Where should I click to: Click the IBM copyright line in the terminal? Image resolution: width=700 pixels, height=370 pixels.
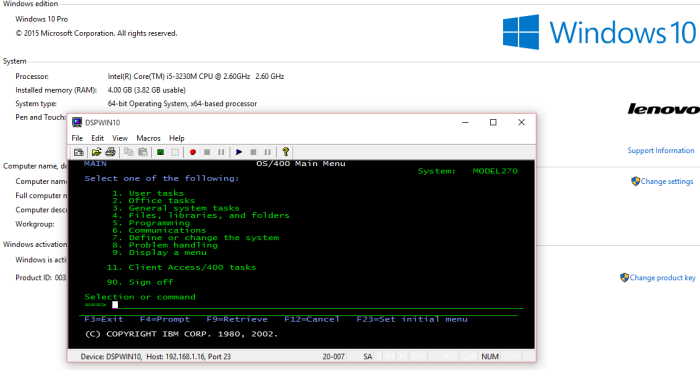[x=181, y=334]
